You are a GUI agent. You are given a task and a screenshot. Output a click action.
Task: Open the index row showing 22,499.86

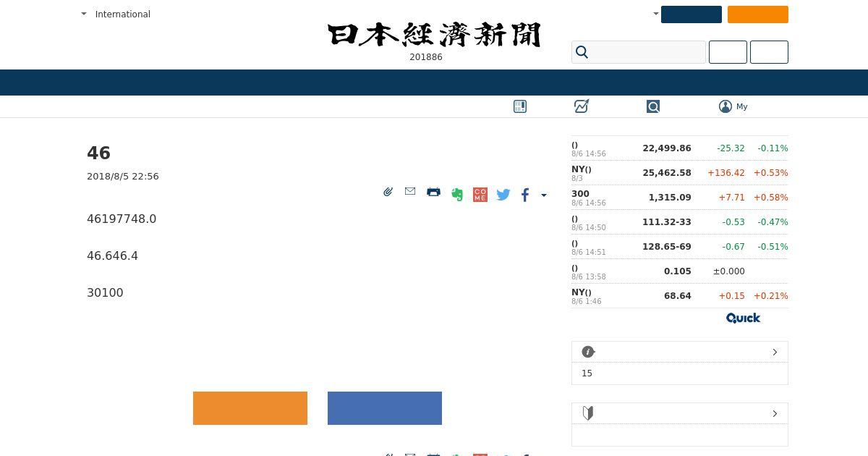pyautogui.click(x=680, y=148)
